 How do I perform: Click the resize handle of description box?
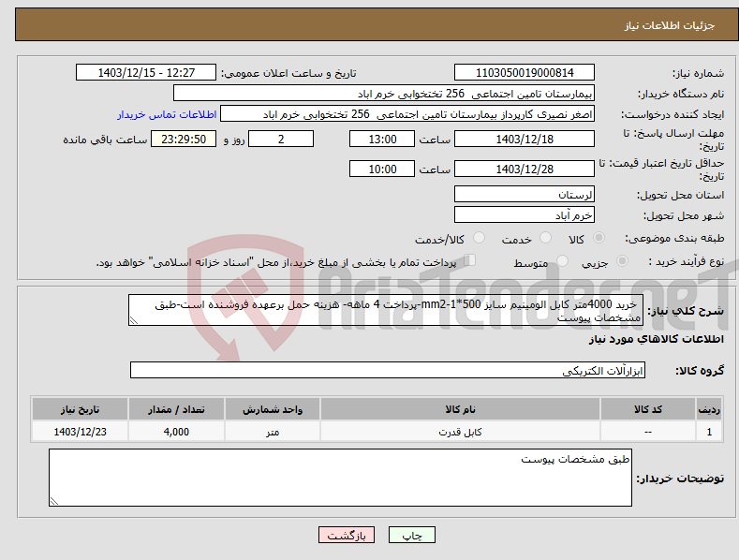pyautogui.click(x=134, y=320)
